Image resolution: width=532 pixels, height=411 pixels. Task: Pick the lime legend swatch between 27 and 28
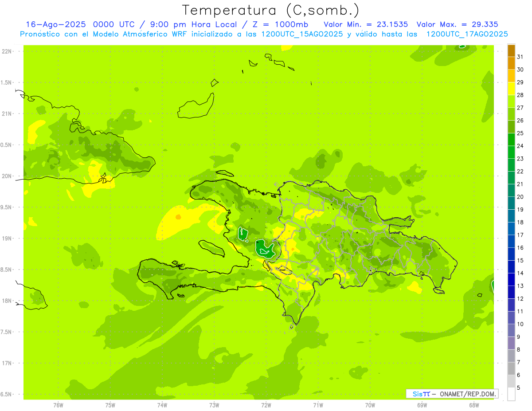pyautogui.click(x=511, y=102)
